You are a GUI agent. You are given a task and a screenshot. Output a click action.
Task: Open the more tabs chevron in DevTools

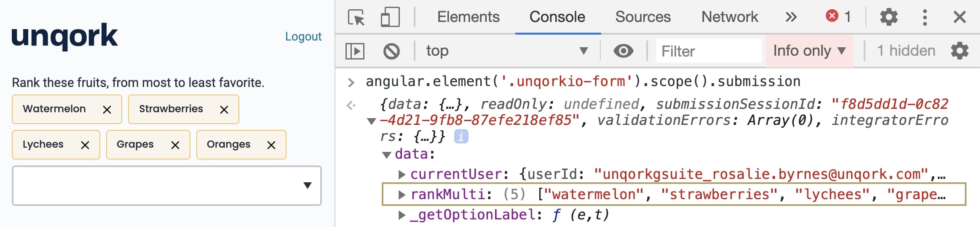tap(791, 17)
